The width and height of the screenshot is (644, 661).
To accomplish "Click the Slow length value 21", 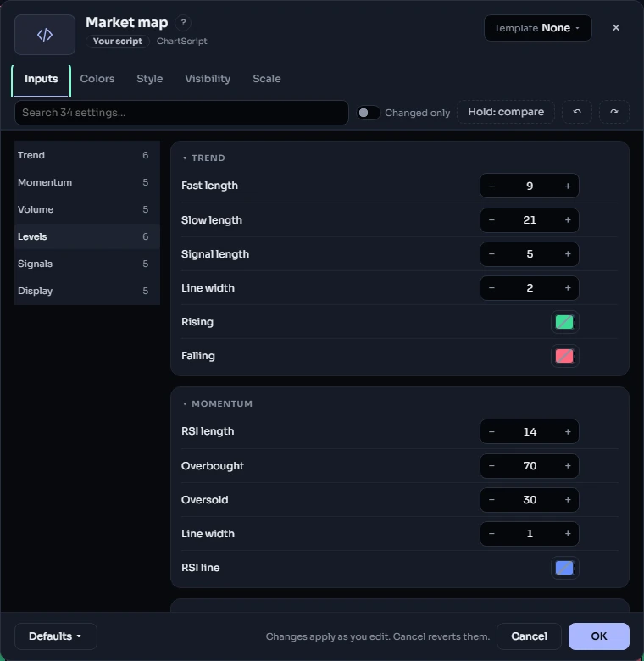I will [530, 220].
